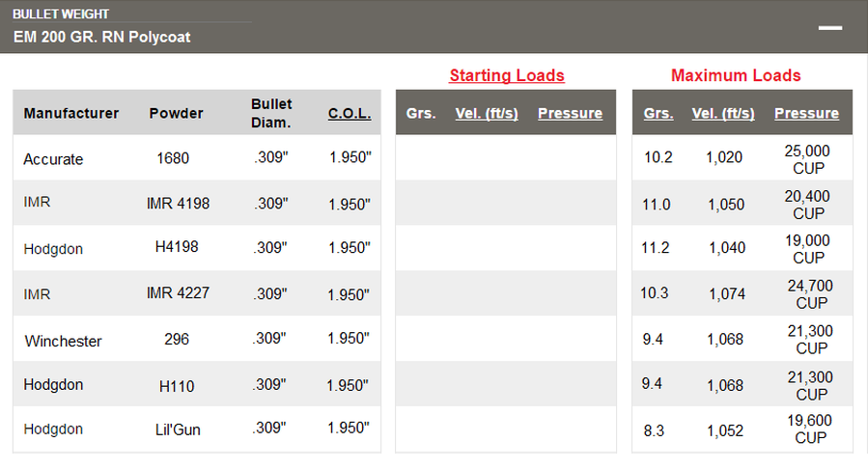Viewport: 868px width, 470px height.
Task: Select the 1,074 velocity value
Action: 727,294
